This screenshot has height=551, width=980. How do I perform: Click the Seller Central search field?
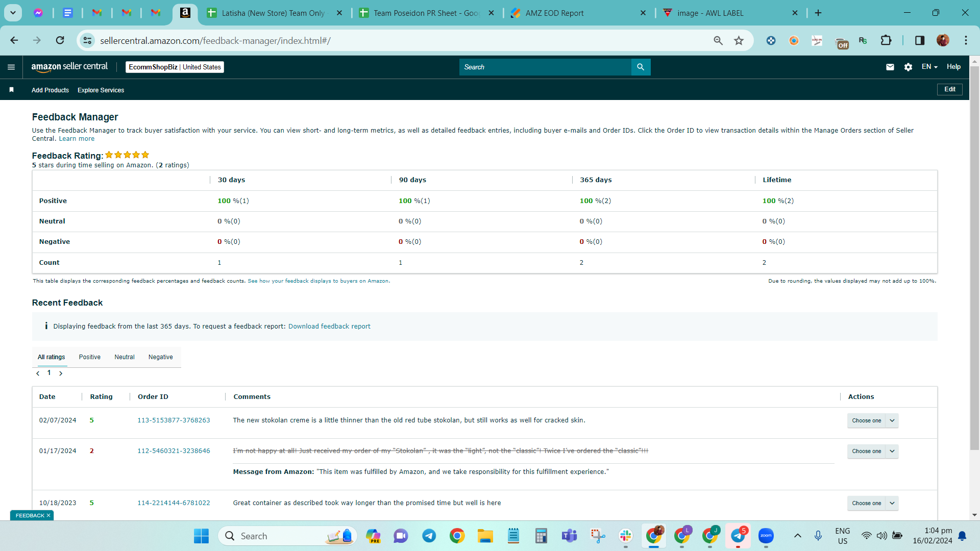[x=545, y=67]
